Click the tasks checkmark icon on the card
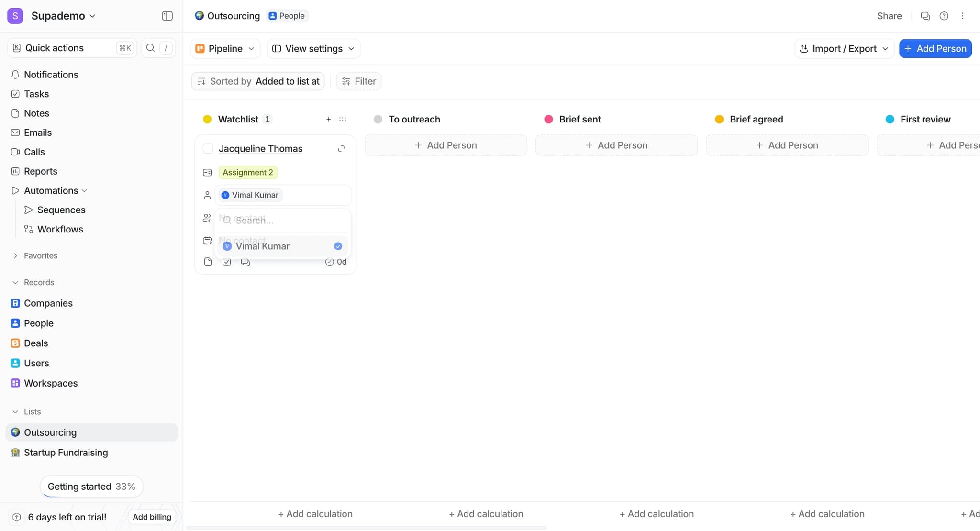The height and width of the screenshot is (531, 980). (226, 262)
